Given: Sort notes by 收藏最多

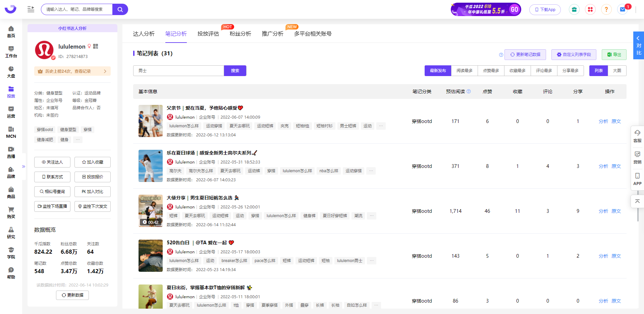Looking at the screenshot, I should [x=517, y=71].
